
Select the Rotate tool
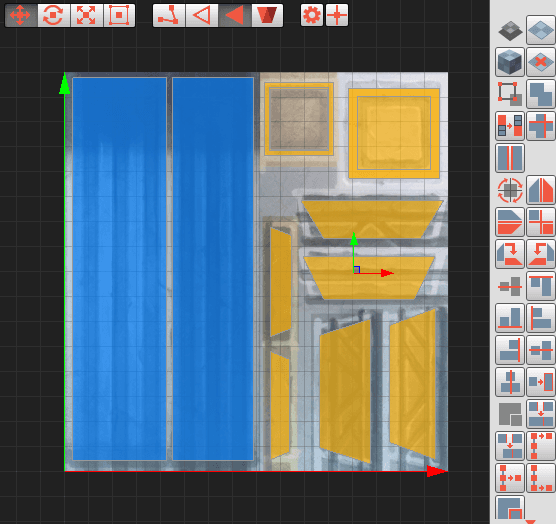53,15
